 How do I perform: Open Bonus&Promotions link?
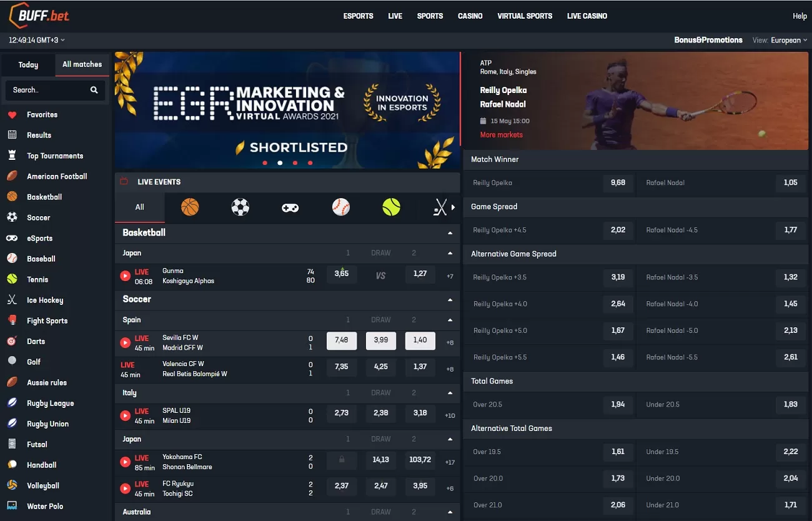tap(708, 40)
